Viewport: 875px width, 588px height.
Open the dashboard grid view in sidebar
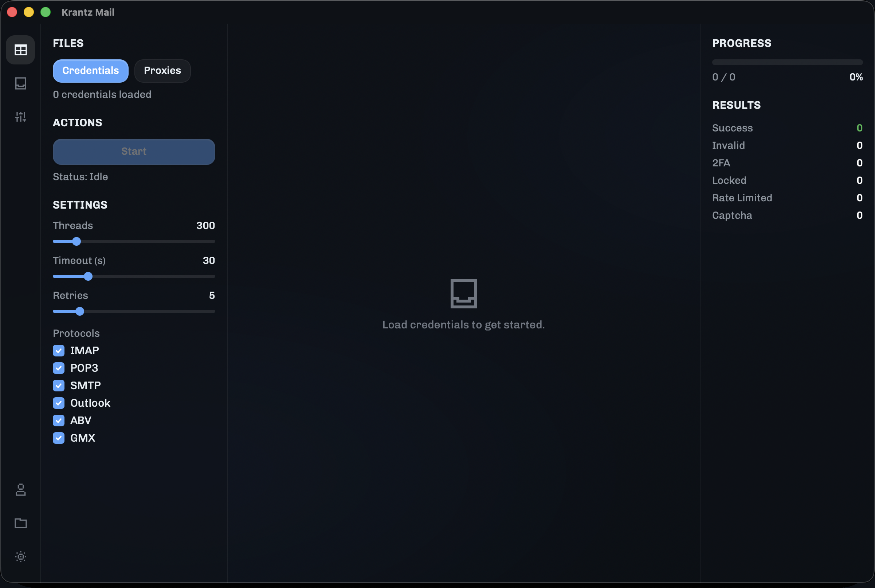coord(21,50)
